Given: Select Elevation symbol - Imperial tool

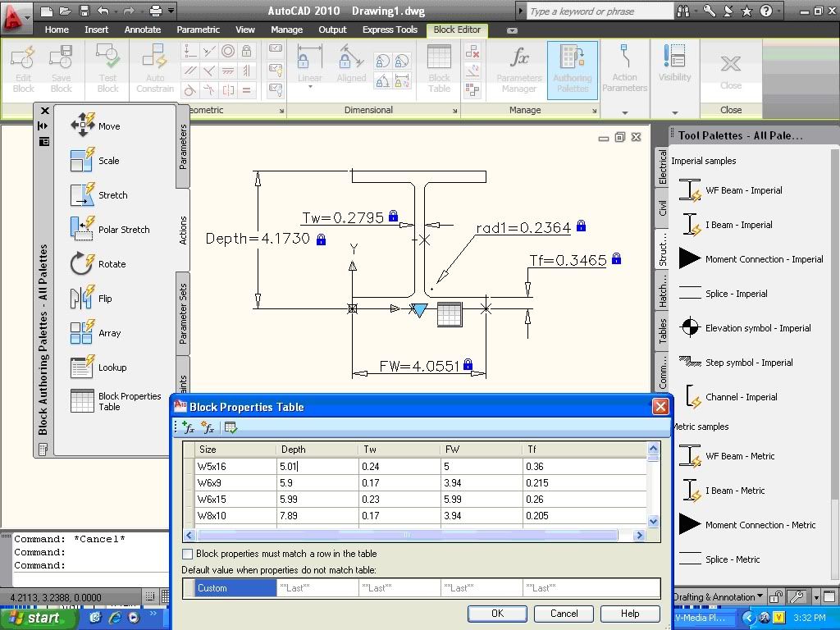Looking at the screenshot, I should pyautogui.click(x=691, y=328).
